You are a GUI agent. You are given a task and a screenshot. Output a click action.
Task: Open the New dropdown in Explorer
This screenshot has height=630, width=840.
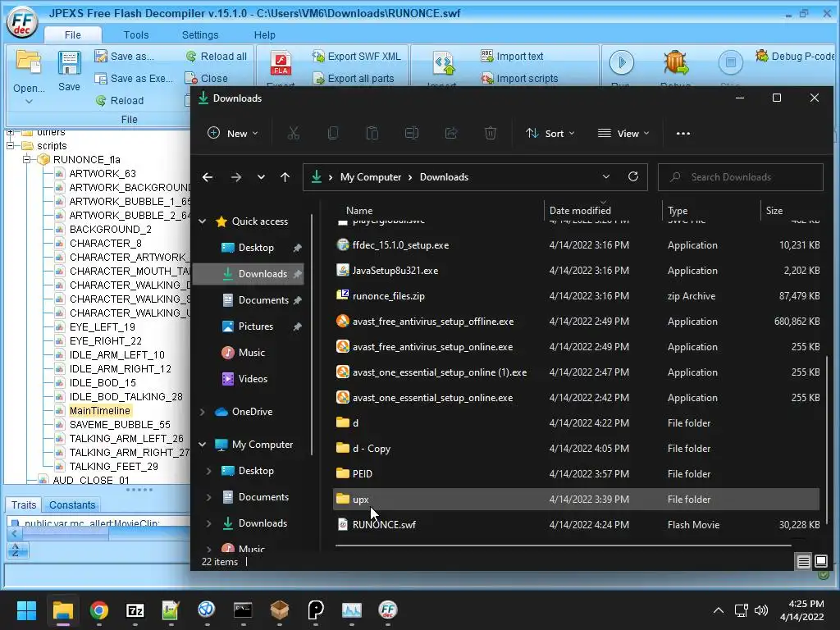click(233, 133)
